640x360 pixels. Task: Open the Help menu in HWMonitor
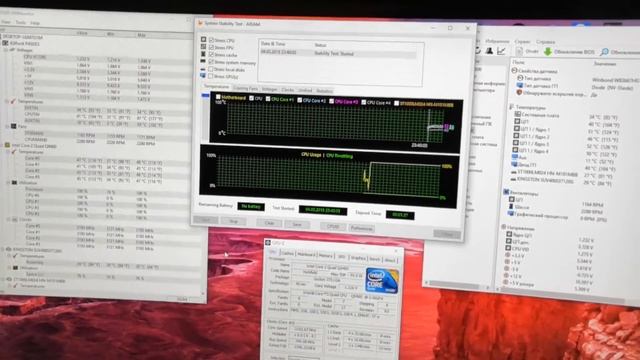coord(35,23)
